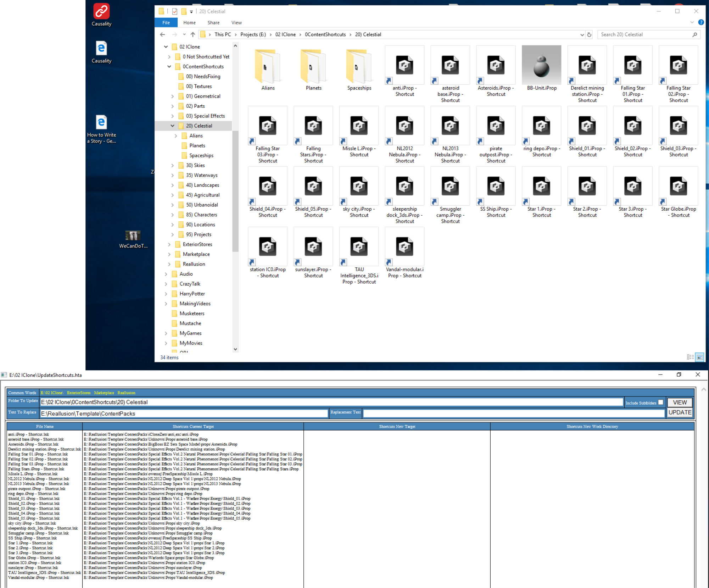The width and height of the screenshot is (709, 588).
Task: Select Missle L.iProp shortcut file
Action: [359, 132]
